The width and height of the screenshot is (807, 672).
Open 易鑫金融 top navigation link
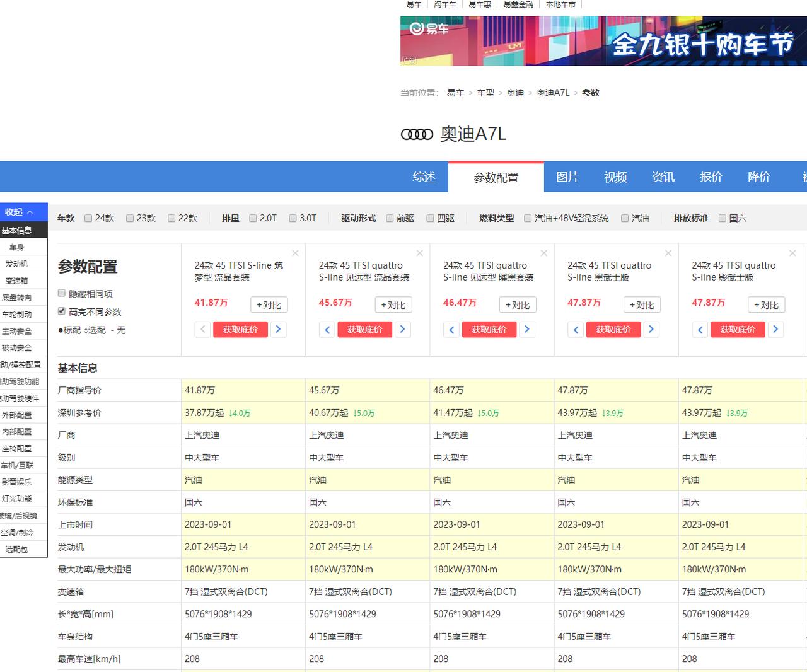[x=518, y=4]
